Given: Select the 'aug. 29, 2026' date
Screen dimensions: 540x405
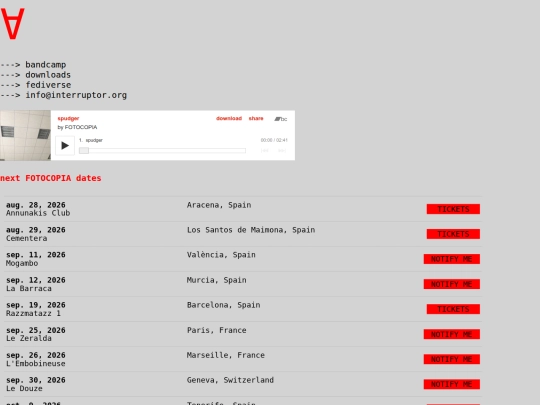Looking at the screenshot, I should [x=36, y=230].
